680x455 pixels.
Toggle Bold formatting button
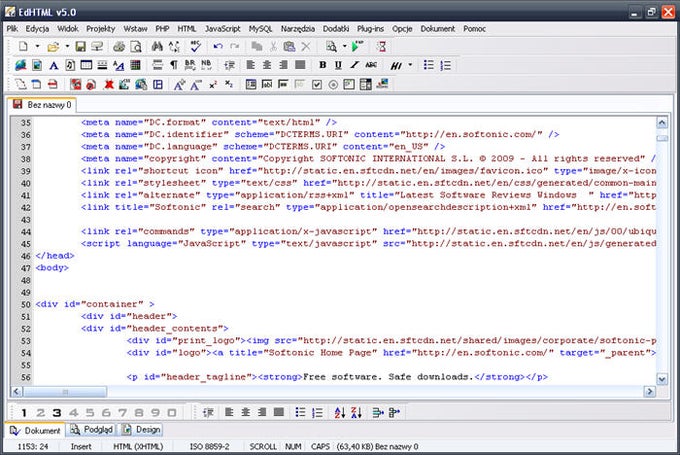pos(322,65)
